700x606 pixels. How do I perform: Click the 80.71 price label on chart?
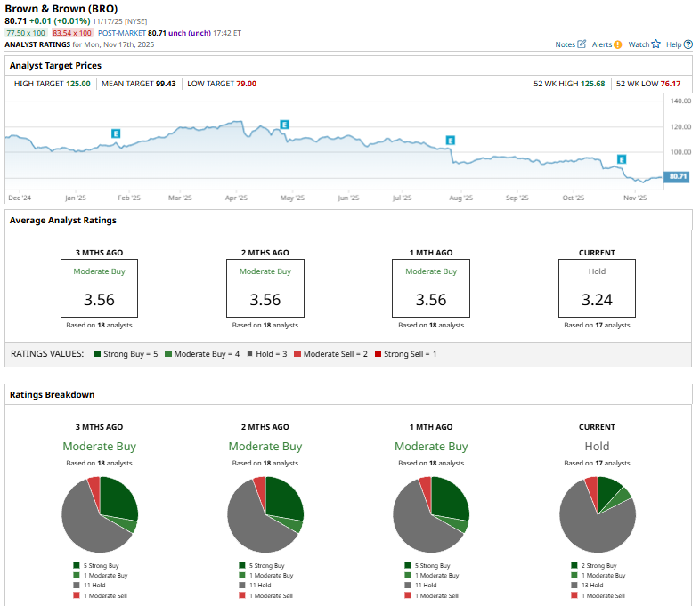coord(678,176)
